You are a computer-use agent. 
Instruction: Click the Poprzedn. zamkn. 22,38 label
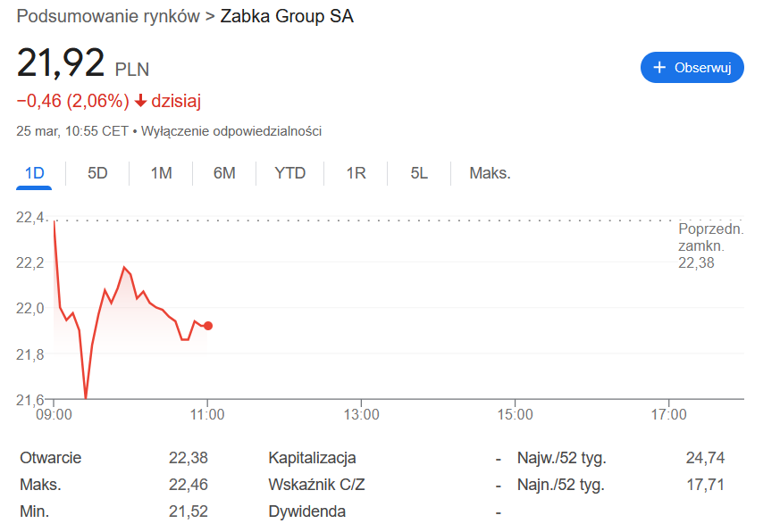[710, 245]
